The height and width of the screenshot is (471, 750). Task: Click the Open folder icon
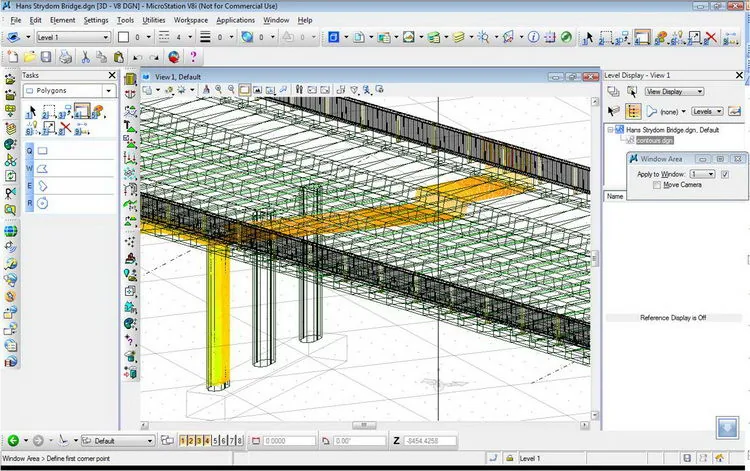[30, 57]
